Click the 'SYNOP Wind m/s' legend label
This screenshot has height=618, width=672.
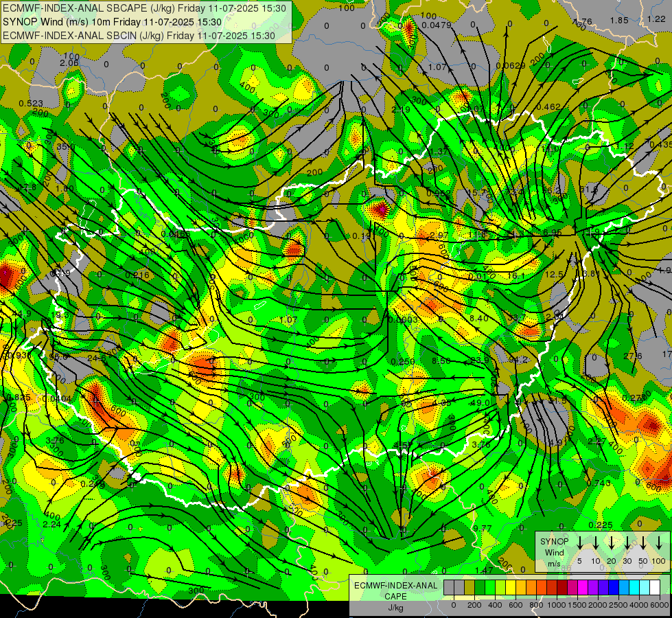[x=554, y=552]
